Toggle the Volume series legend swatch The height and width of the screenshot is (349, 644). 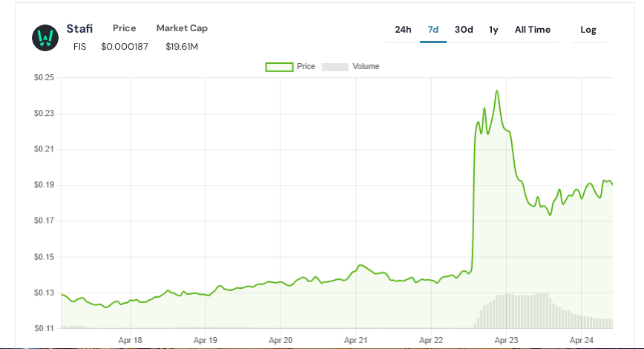(x=335, y=67)
